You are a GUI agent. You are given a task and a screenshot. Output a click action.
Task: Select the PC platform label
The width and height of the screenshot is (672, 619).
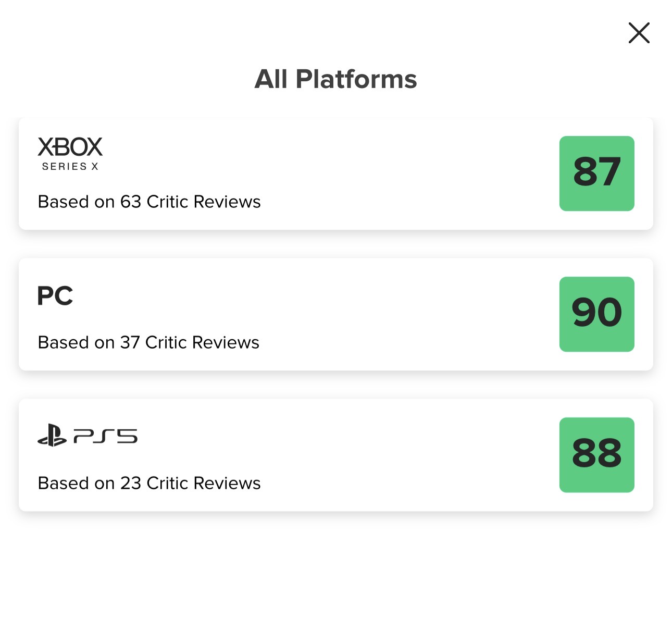pos(55,296)
